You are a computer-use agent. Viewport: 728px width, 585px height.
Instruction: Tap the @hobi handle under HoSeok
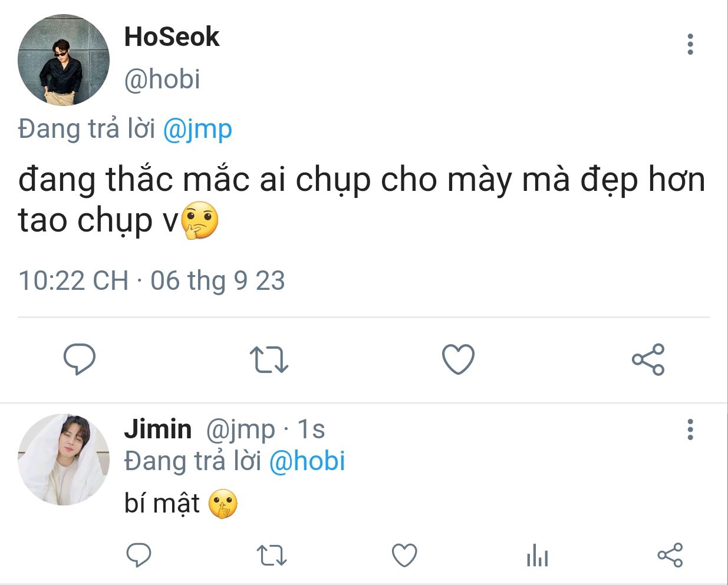point(162,79)
